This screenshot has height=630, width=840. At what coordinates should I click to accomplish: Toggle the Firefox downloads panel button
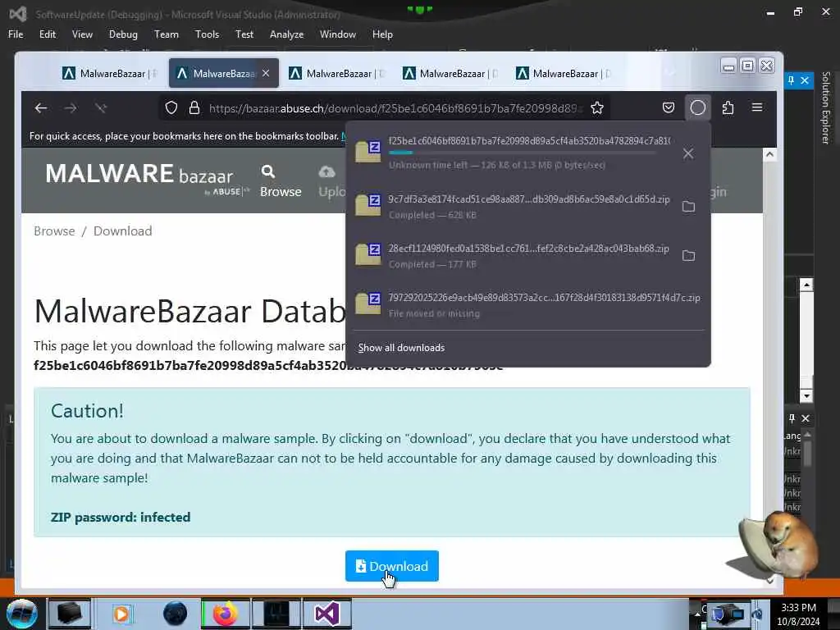pos(697,107)
